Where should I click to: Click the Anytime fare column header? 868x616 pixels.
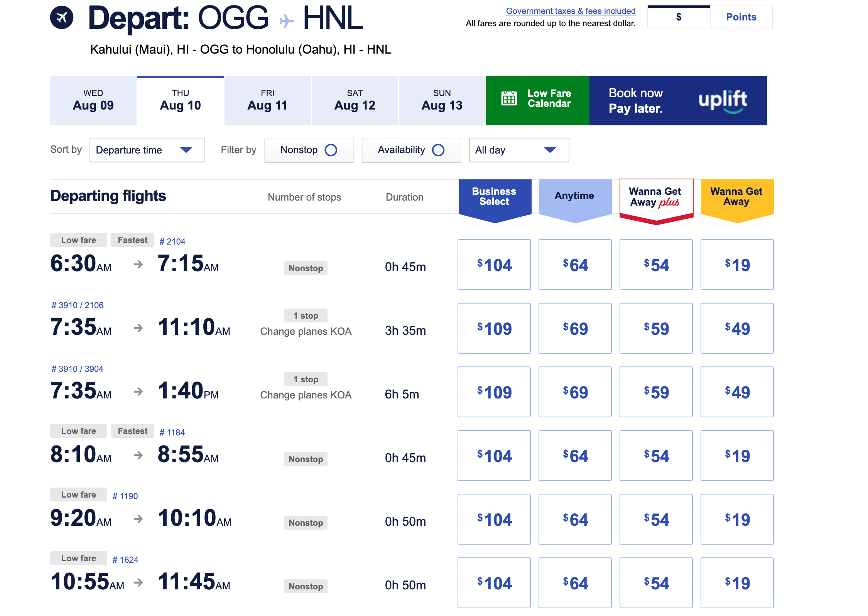[x=575, y=196]
